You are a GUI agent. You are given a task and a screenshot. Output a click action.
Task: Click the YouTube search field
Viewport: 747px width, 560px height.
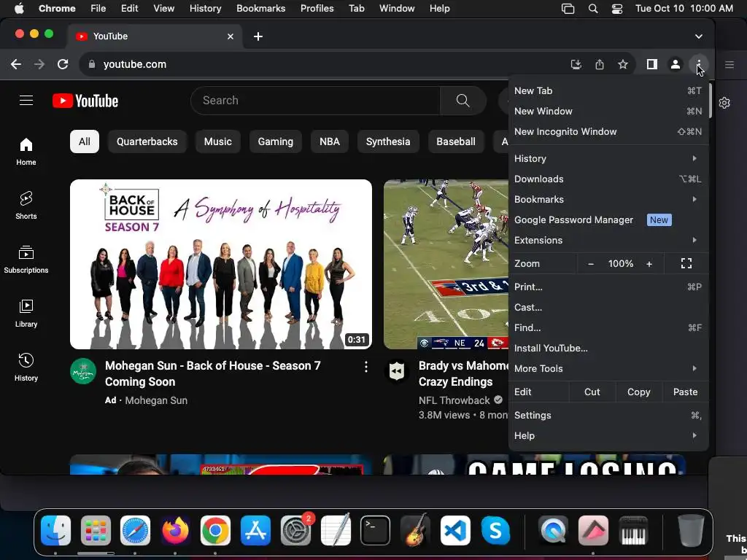pyautogui.click(x=315, y=101)
